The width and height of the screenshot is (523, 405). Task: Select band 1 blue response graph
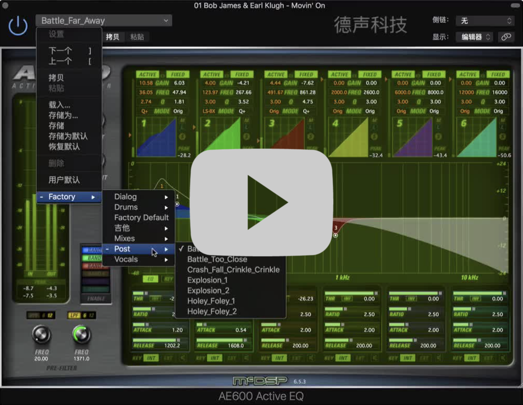[x=156, y=137]
